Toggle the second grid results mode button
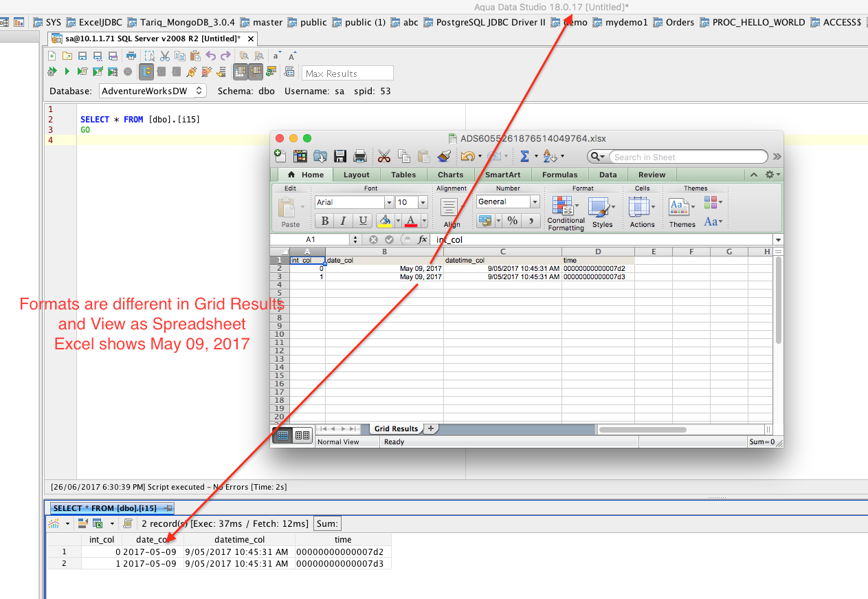868x599 pixels. pyautogui.click(x=256, y=72)
